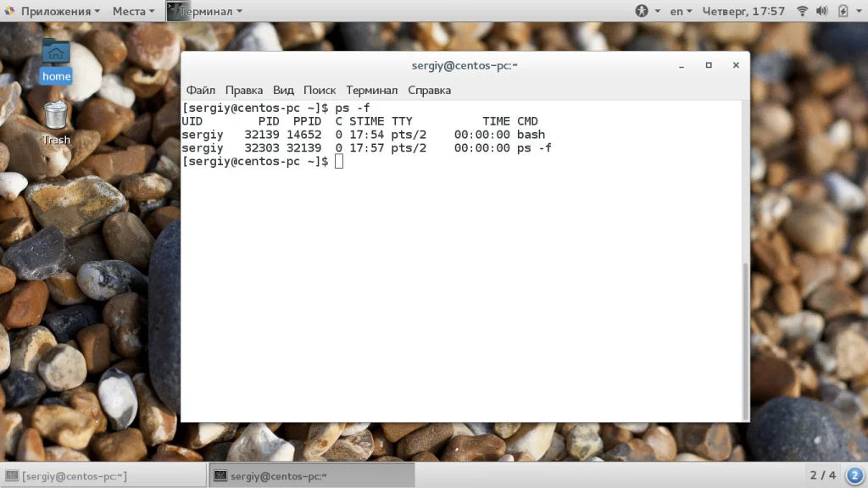The image size is (868, 488).
Task: Click the battery power icon
Action: click(843, 11)
